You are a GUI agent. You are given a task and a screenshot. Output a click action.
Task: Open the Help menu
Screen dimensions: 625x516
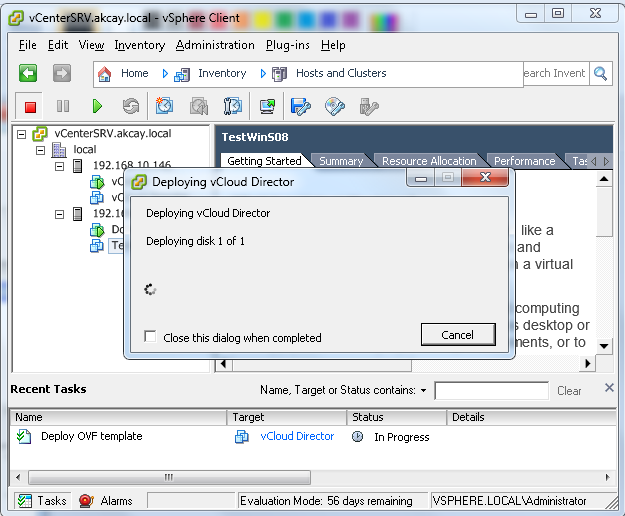tap(333, 45)
